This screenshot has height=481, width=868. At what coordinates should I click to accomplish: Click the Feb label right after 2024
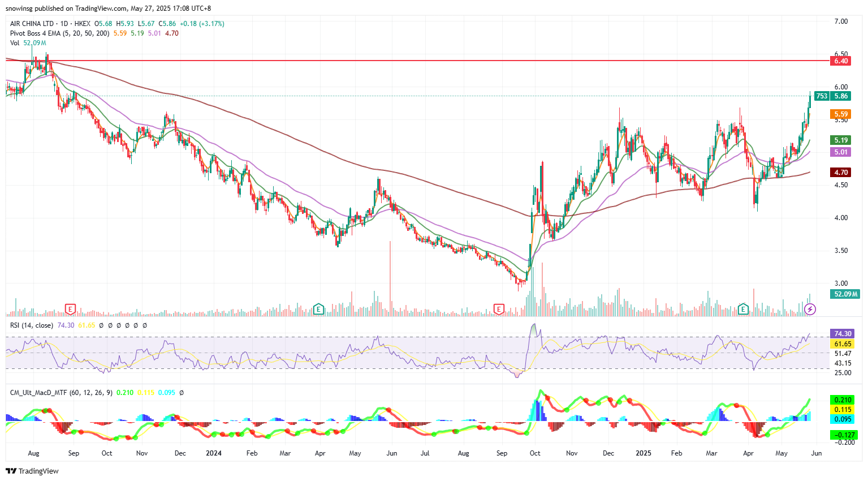pyautogui.click(x=252, y=453)
